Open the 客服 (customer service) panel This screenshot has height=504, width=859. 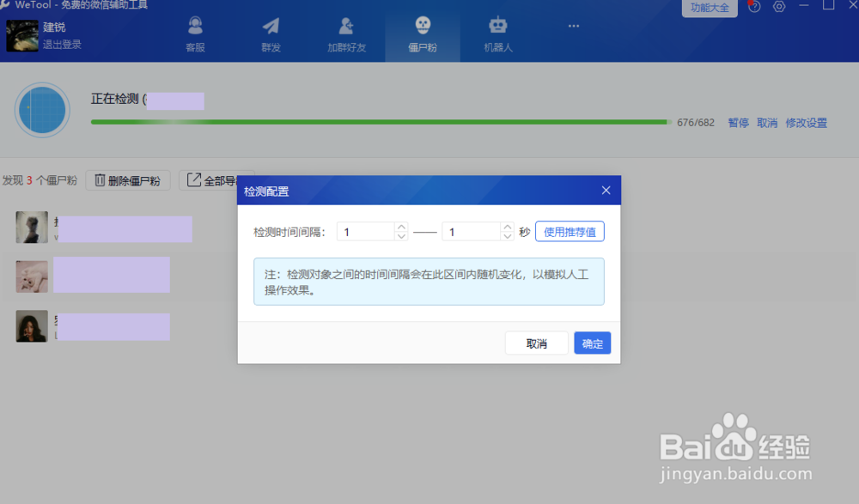tap(195, 33)
